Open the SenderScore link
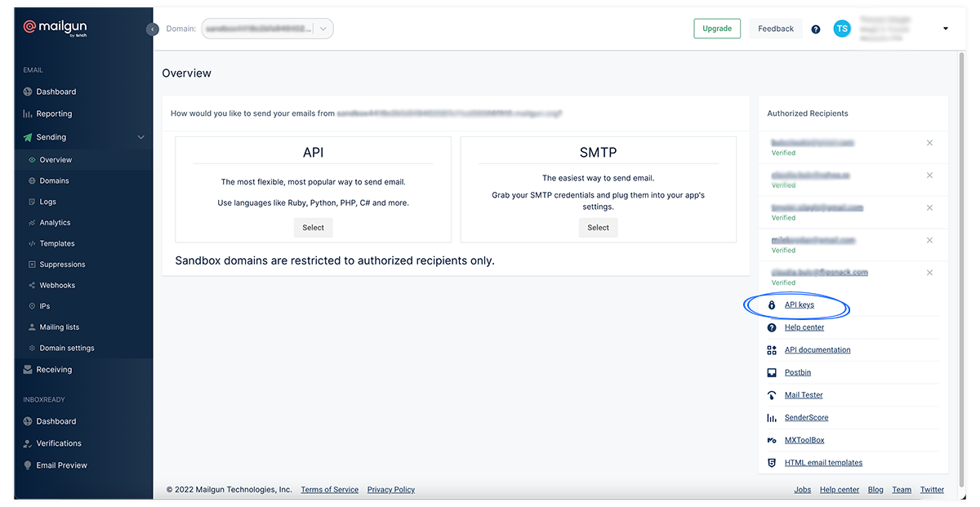The height and width of the screenshot is (507, 980). pyautogui.click(x=806, y=417)
